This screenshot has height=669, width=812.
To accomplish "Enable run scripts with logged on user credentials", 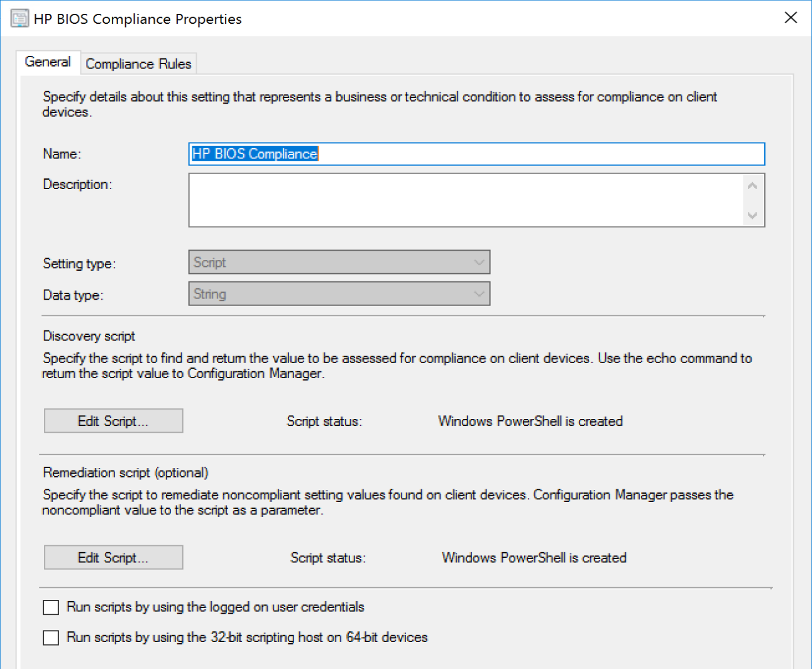I will (51, 607).
